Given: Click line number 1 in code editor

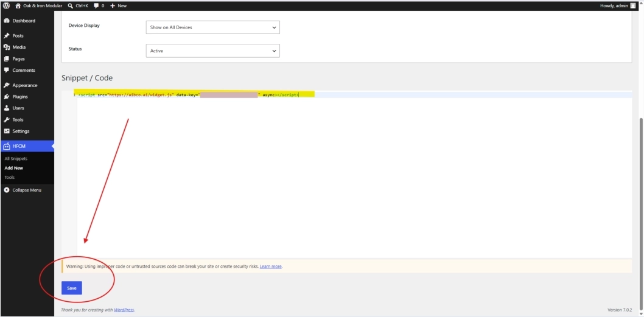Looking at the screenshot, I should tap(74, 95).
